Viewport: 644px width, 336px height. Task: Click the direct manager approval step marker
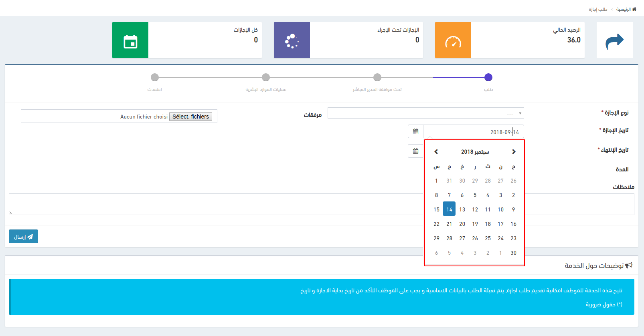[x=377, y=78]
